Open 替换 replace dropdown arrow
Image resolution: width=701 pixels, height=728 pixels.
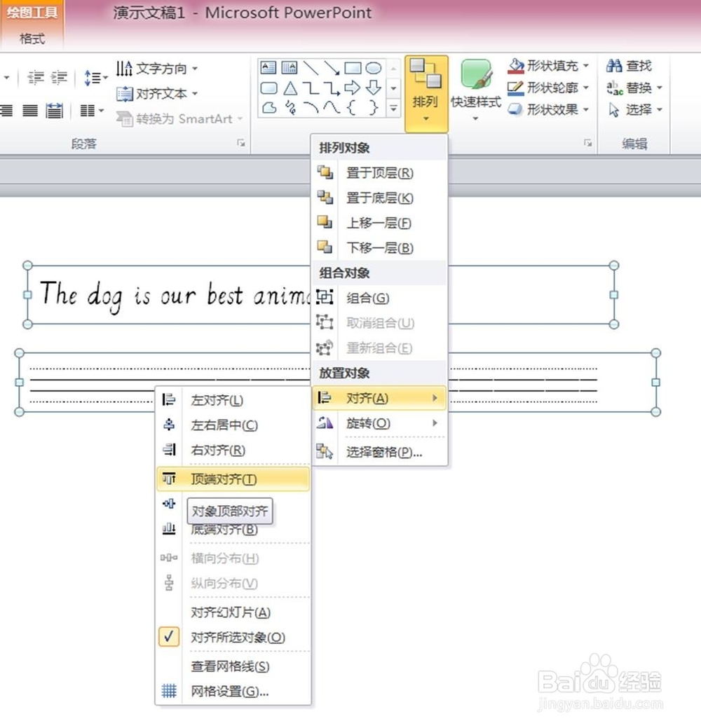pyautogui.click(x=660, y=88)
